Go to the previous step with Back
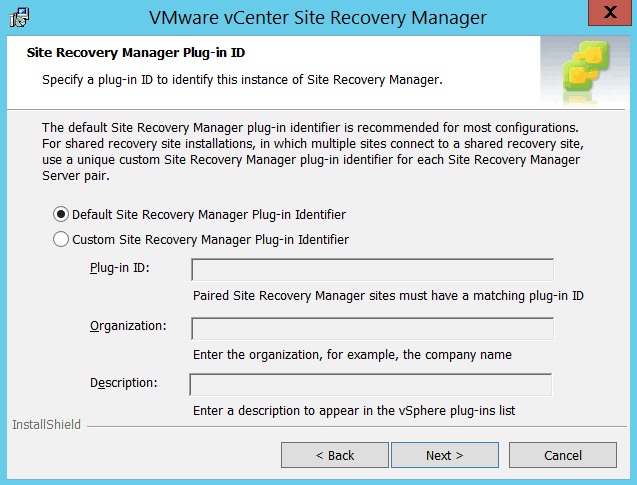This screenshot has height=485, width=637. [335, 455]
